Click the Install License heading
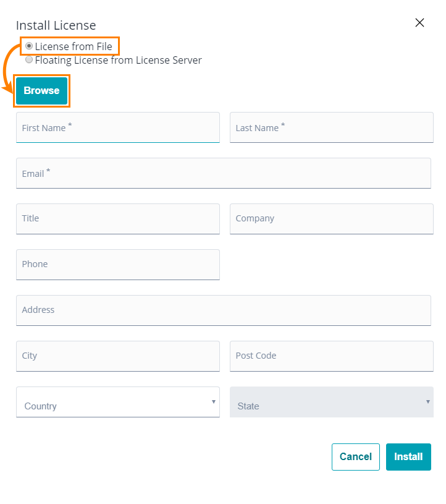 click(56, 25)
